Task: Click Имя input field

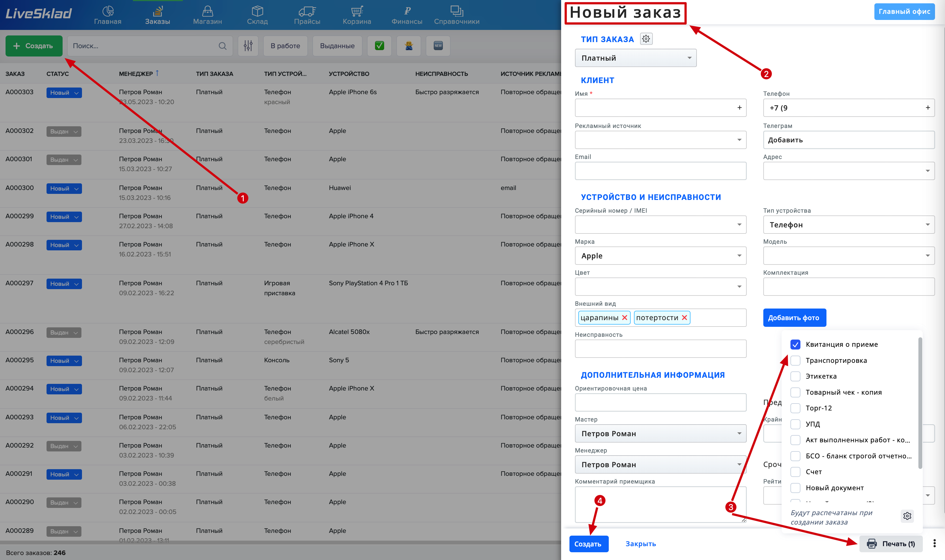Action: [x=660, y=108]
